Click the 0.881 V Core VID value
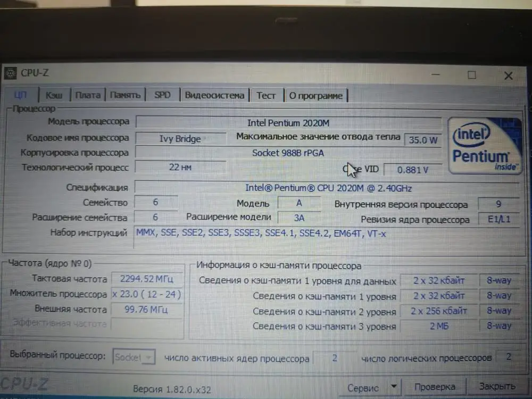The width and height of the screenshot is (532, 399). tap(413, 170)
